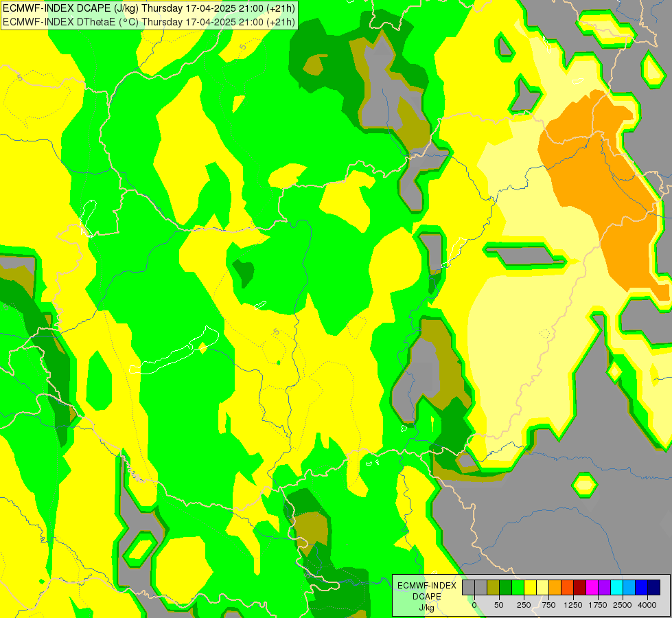Viewport: 672px width, 618px height.
Task: Select the light blue legend swatch
Action: pyautogui.click(x=629, y=587)
